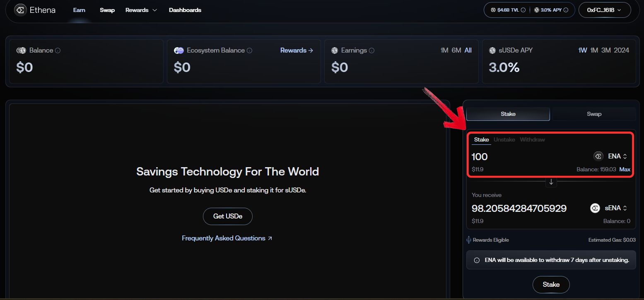The width and height of the screenshot is (644, 300).
Task: Switch to the Withdraw sub-tab
Action: [x=533, y=140]
